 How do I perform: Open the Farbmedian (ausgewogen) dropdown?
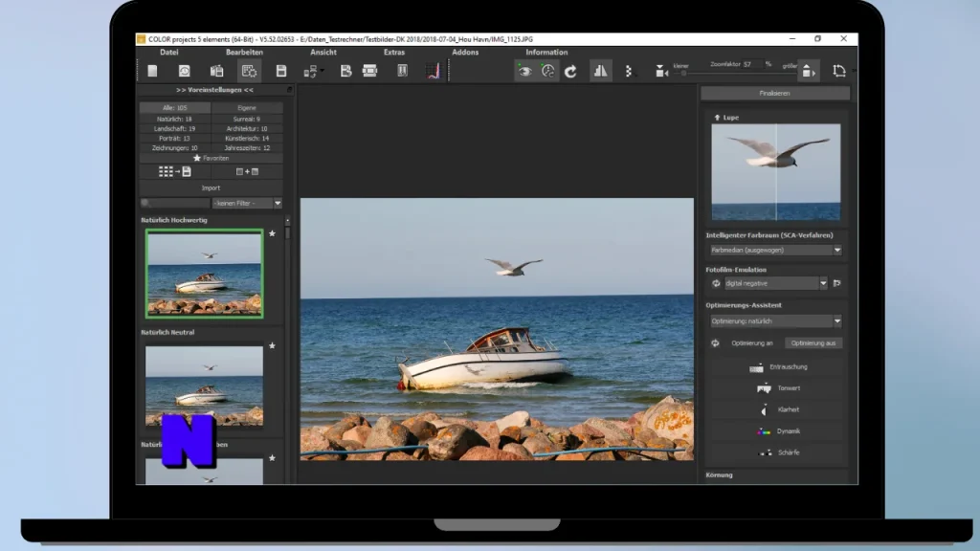775,250
